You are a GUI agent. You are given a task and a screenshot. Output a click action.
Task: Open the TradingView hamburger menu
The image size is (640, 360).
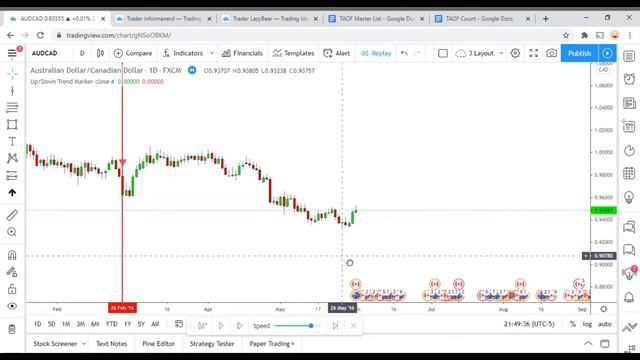point(12,53)
